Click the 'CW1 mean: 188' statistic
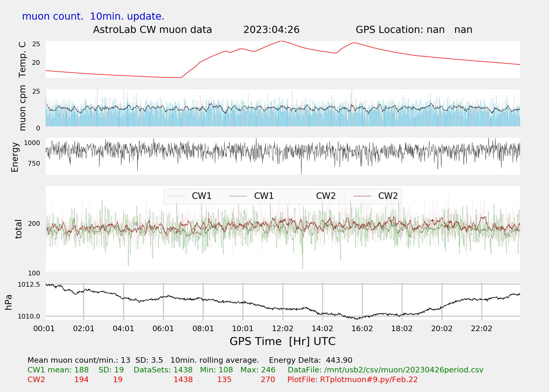This screenshot has height=392, width=549. pyautogui.click(x=58, y=370)
